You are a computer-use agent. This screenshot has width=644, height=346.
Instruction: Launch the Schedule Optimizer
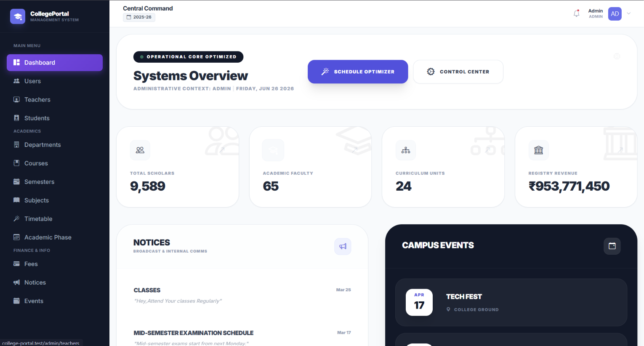358,72
